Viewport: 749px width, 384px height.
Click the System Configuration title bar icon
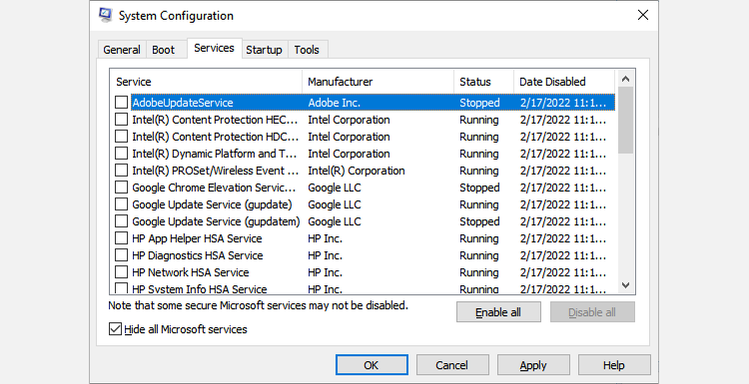coord(106,15)
